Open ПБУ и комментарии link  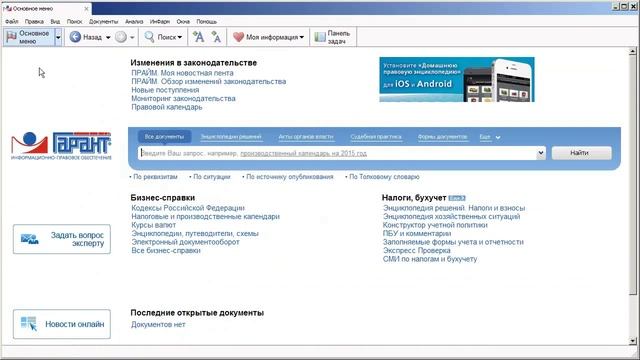417,234
